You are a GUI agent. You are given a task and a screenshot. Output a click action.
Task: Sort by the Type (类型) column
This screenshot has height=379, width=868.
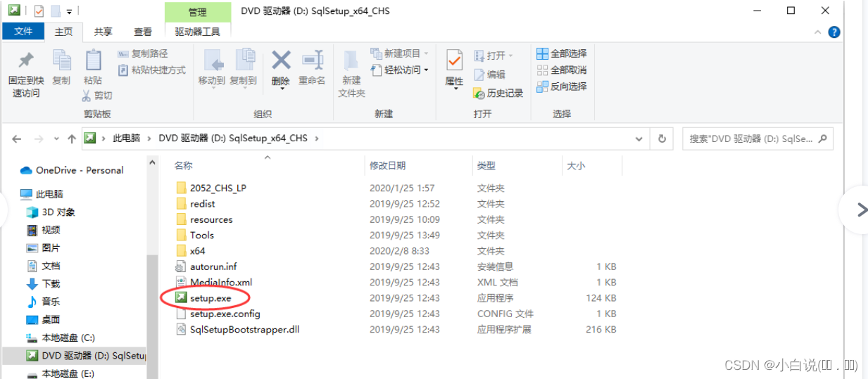[486, 165]
